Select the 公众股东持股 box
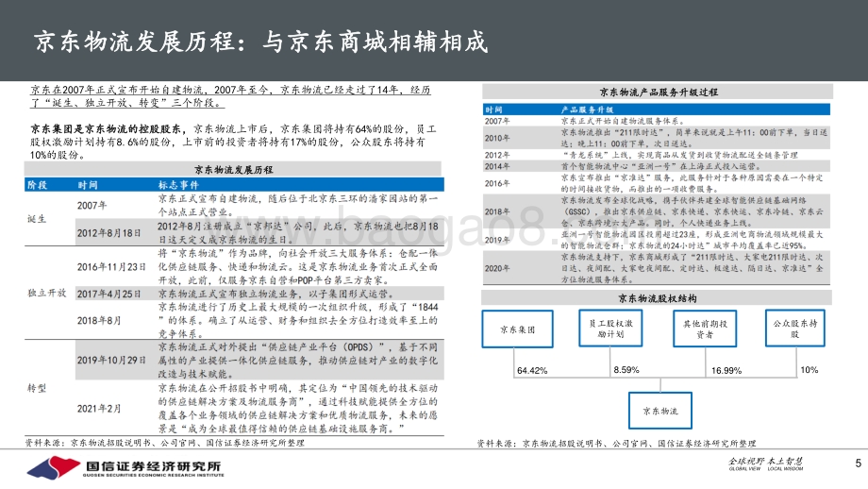Screen dimensions: 868x489 tap(795, 328)
